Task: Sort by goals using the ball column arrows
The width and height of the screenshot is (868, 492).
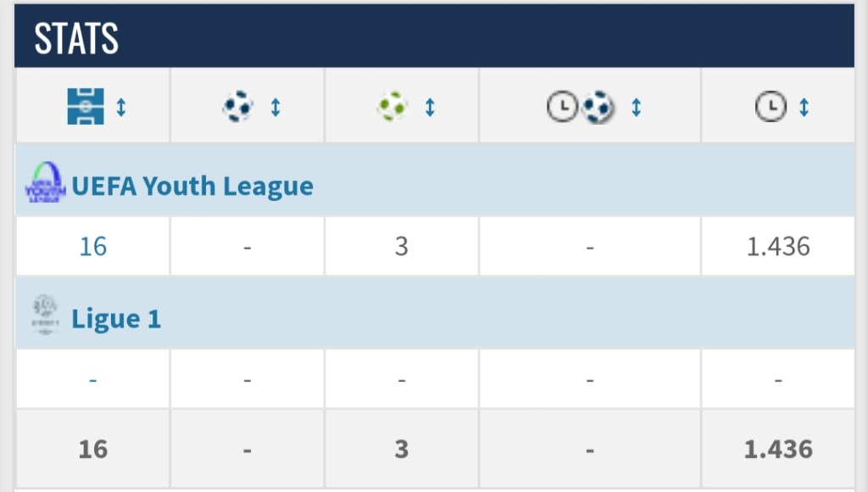Action: click(x=275, y=108)
